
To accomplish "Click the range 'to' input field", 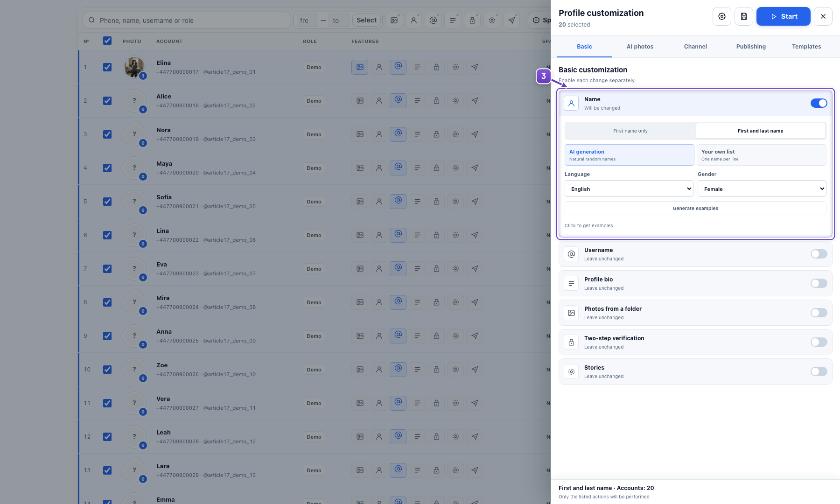I will (x=339, y=20).
